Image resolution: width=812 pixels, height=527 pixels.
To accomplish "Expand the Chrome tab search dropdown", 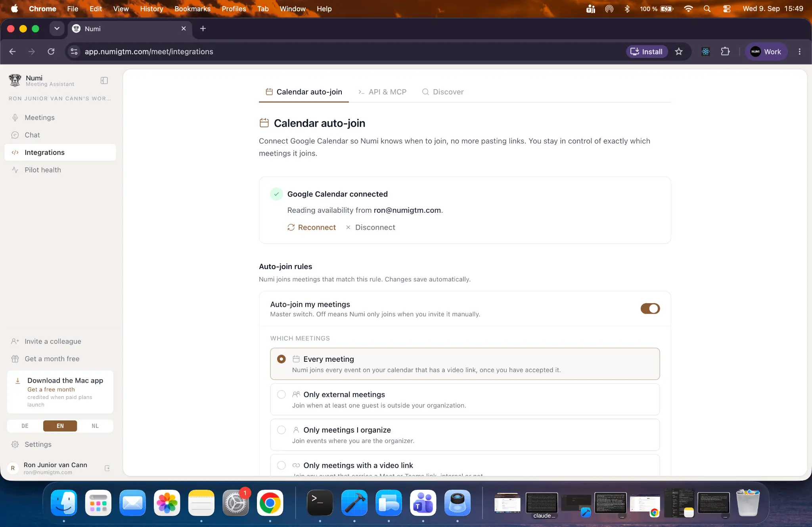I will 57,29.
